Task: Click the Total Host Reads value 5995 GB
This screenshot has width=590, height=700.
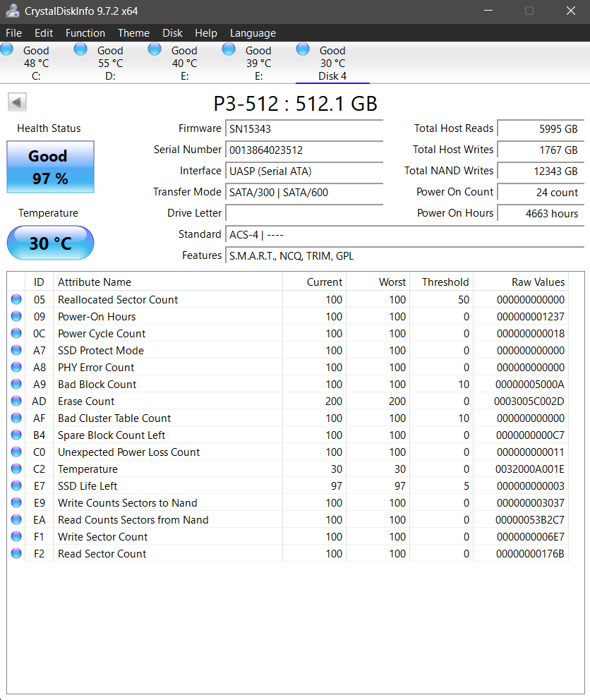Action: (x=541, y=129)
